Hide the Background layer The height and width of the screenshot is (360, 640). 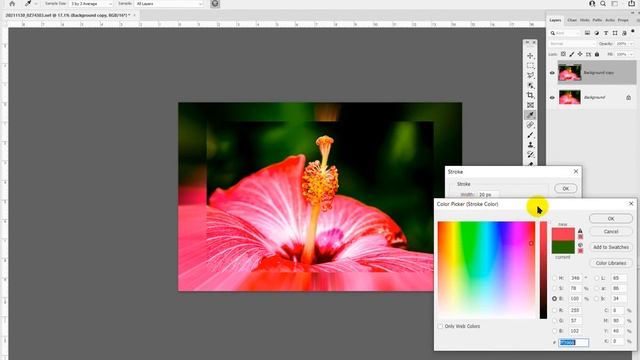click(x=552, y=98)
